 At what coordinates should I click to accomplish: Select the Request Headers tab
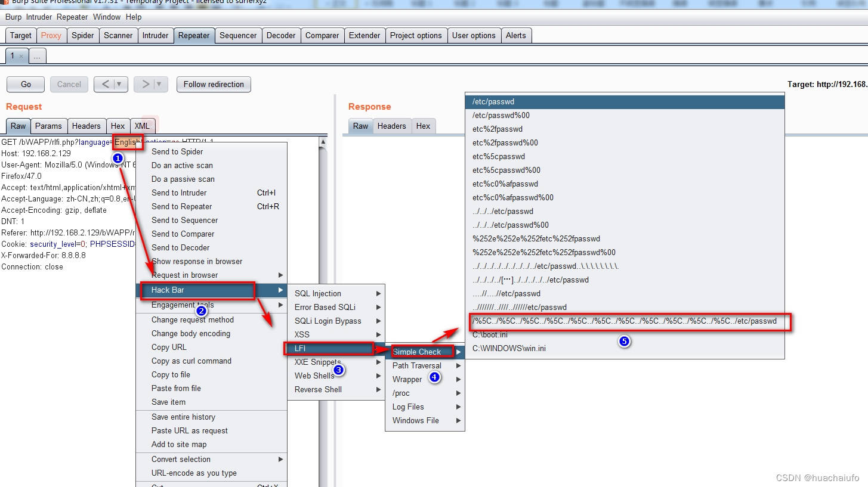point(87,126)
